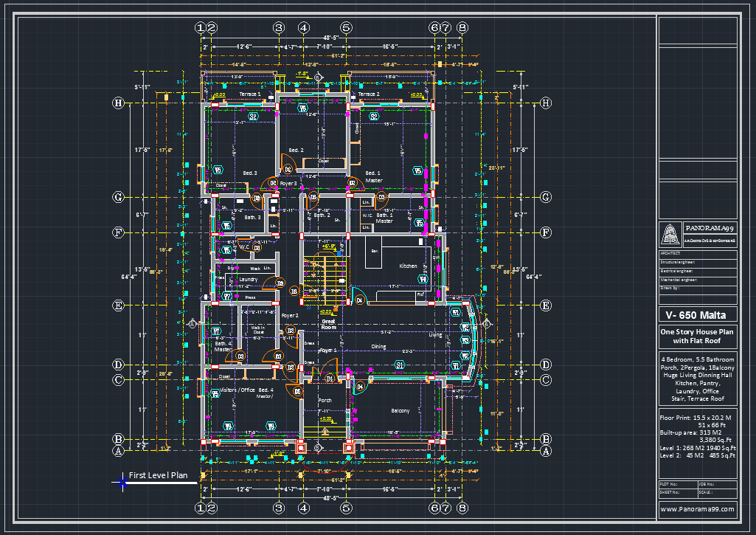Viewport: 756px width, 535px height.
Task: Click the 'Bed. 1 Master' room label
Action: 373,176
